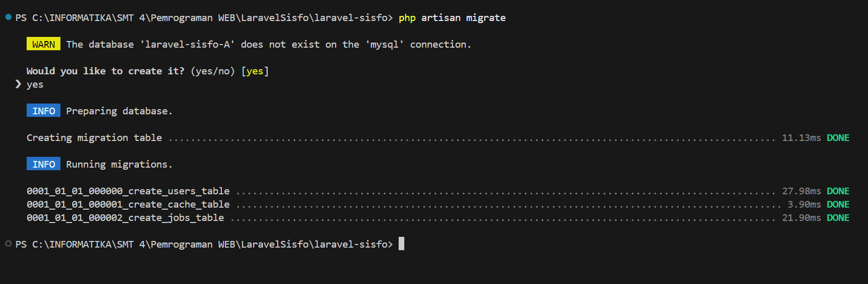Click the hollow circle prompt marker
Image resolution: width=868 pixels, height=284 pixels.
8,244
